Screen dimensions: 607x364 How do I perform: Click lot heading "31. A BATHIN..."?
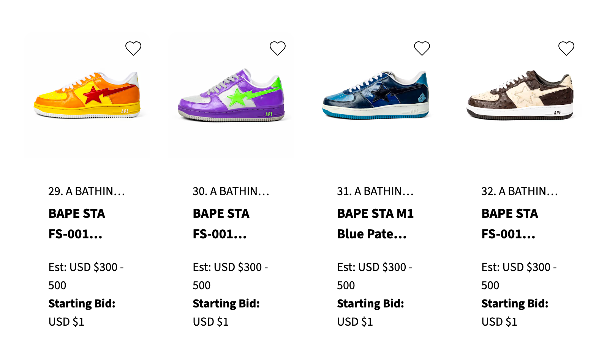pyautogui.click(x=375, y=191)
